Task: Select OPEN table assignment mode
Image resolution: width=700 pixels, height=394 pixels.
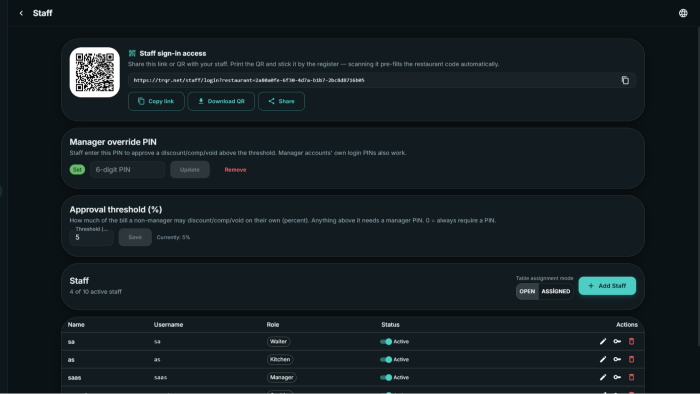Action: click(x=527, y=291)
